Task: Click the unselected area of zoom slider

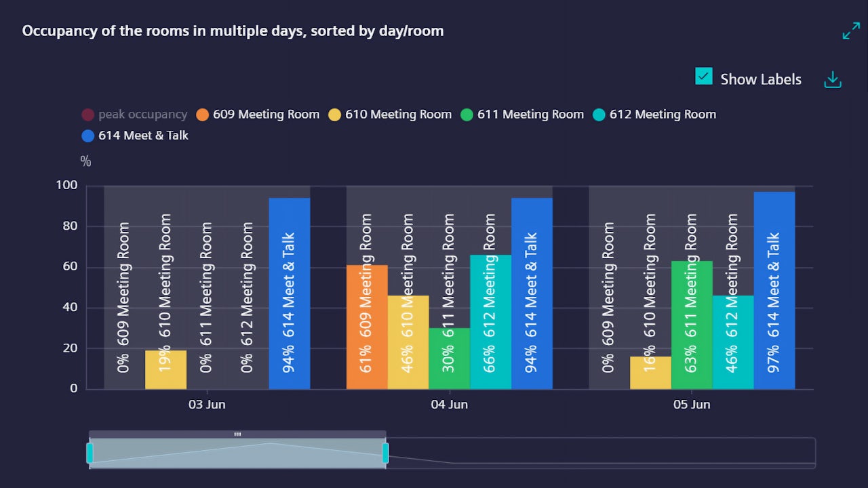Action: [x=602, y=453]
